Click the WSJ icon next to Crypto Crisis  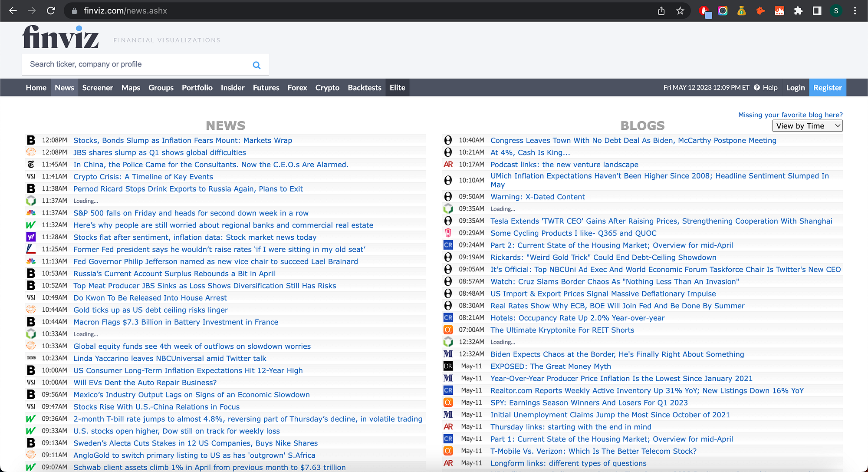tap(31, 177)
